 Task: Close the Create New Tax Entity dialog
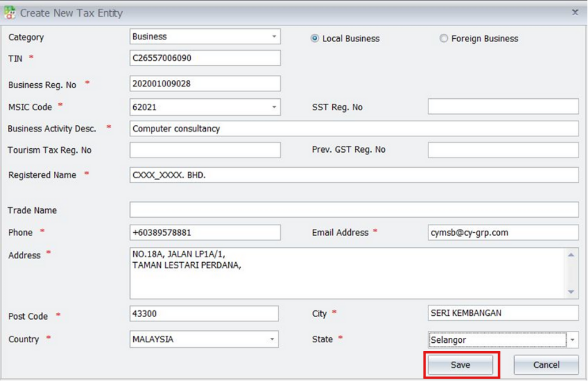pyautogui.click(x=575, y=13)
